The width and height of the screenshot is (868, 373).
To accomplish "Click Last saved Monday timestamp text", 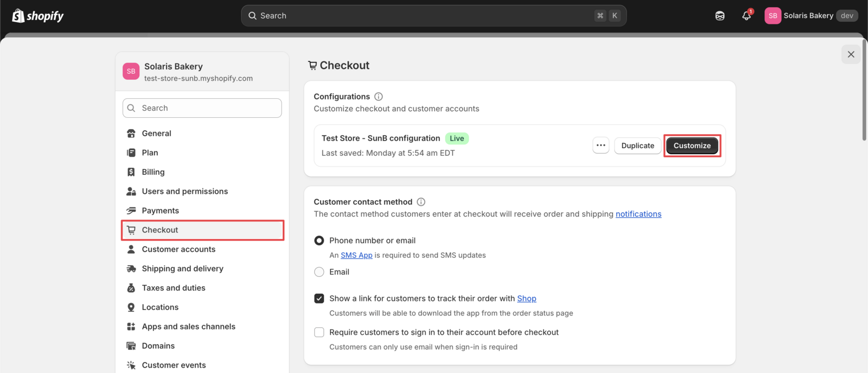I will point(388,153).
